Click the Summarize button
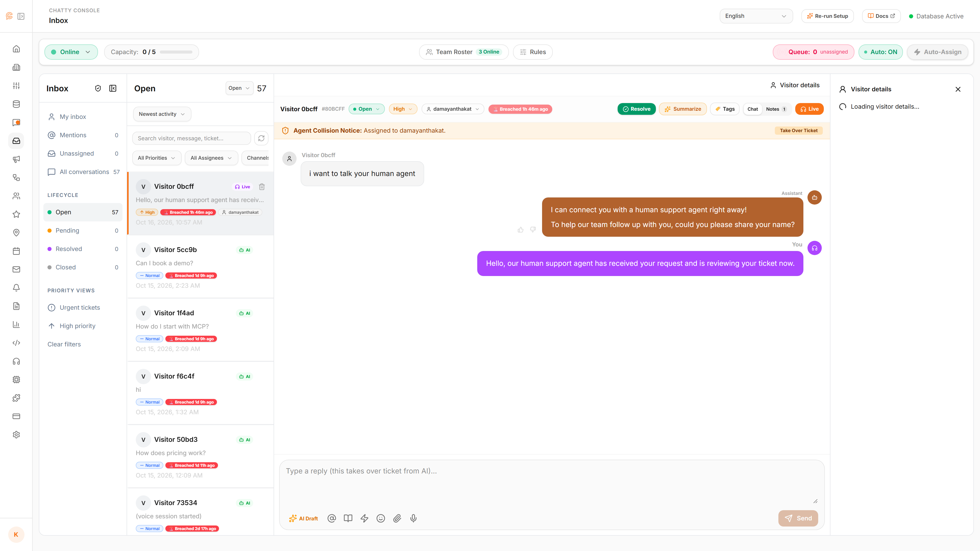Screen dimensions: 980x551 tap(683, 109)
